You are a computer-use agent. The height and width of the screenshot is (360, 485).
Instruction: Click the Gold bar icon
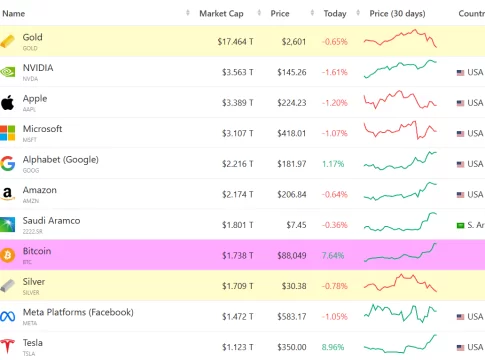[x=8, y=41]
